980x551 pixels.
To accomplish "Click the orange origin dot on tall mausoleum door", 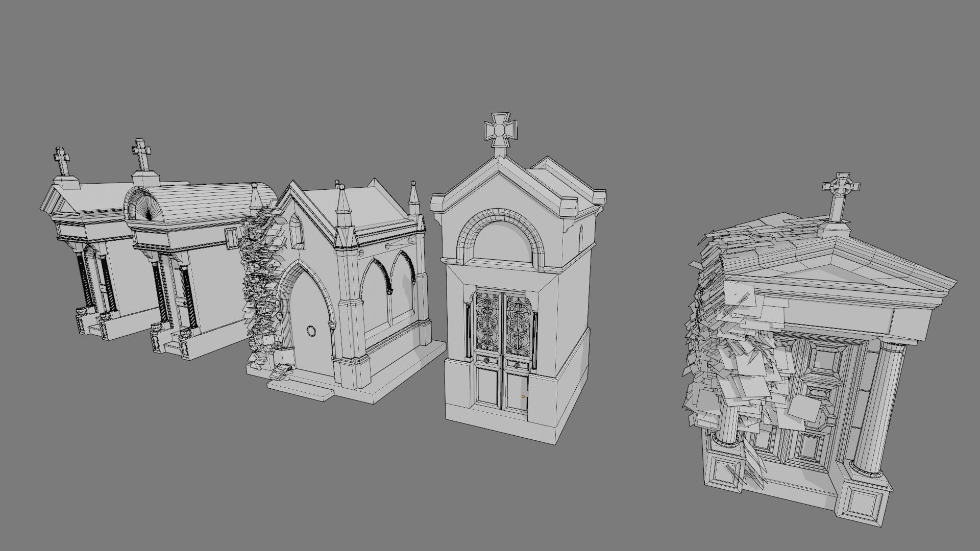I will click(523, 396).
